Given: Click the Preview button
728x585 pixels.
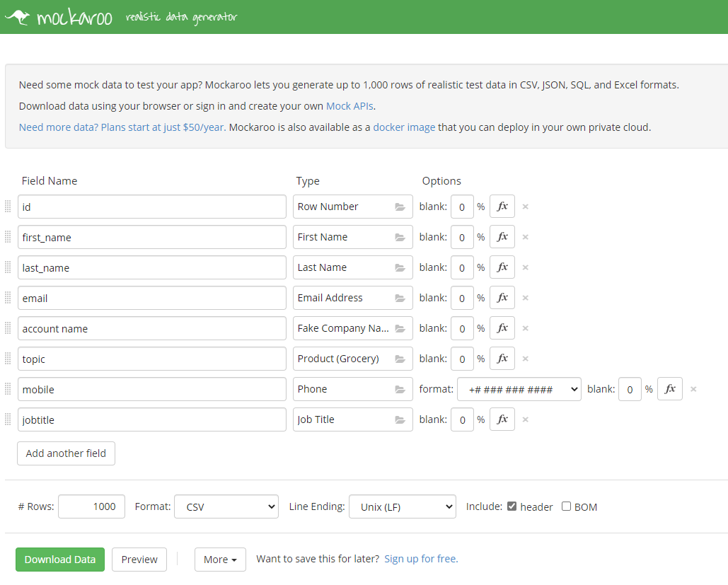Looking at the screenshot, I should tap(139, 560).
